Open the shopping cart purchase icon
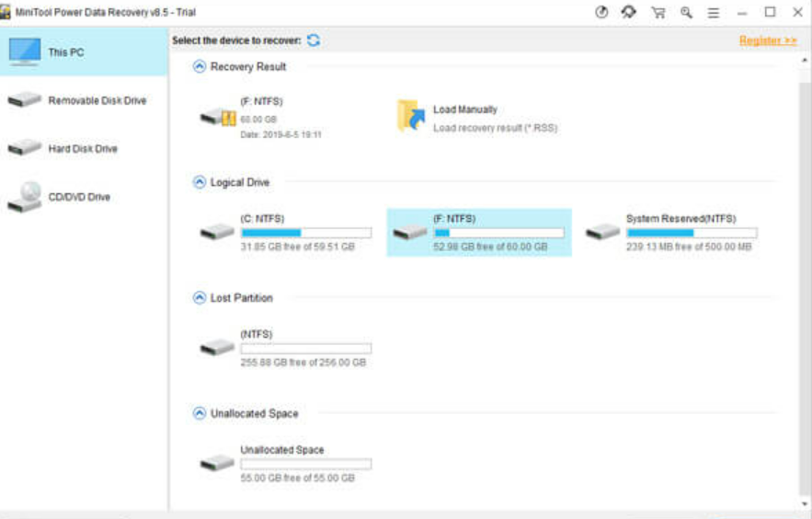Screen dimensions: 812x519 tap(658, 13)
